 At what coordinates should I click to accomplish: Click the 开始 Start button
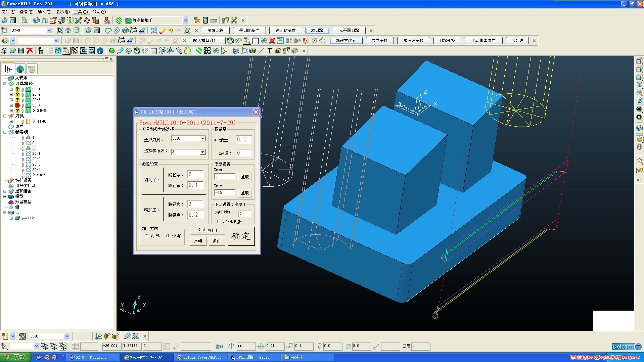coord(16,357)
